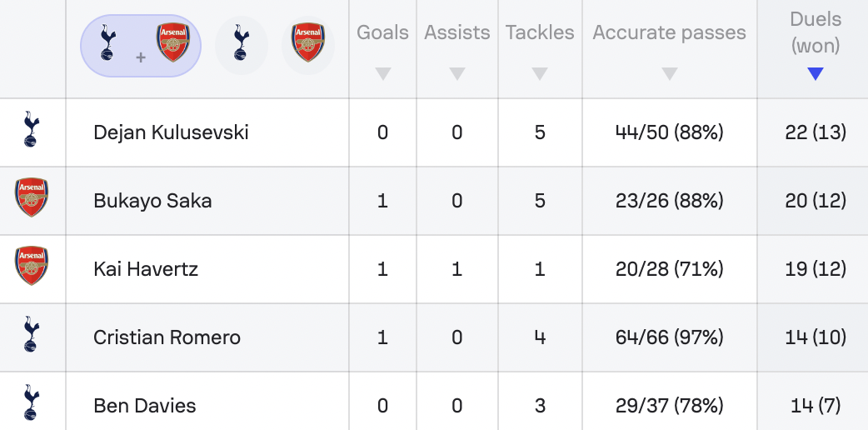Open Cristian Romero player name
The width and height of the screenshot is (868, 430).
167,337
